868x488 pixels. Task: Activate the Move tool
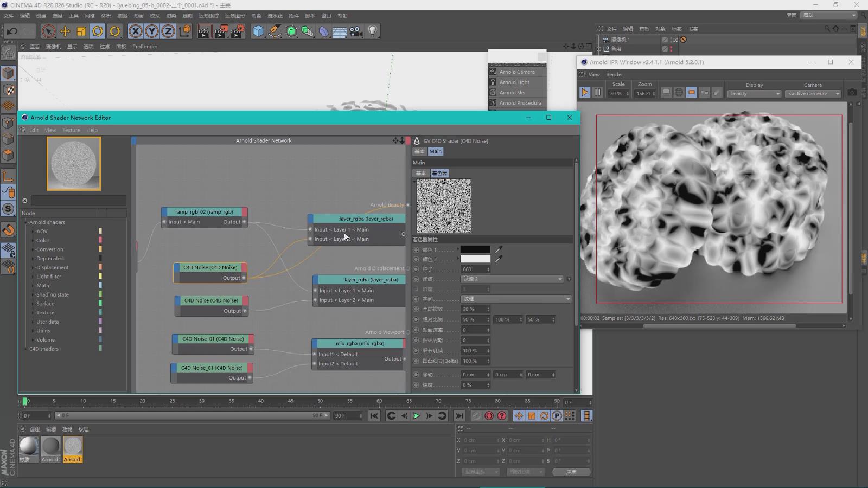coord(65,31)
